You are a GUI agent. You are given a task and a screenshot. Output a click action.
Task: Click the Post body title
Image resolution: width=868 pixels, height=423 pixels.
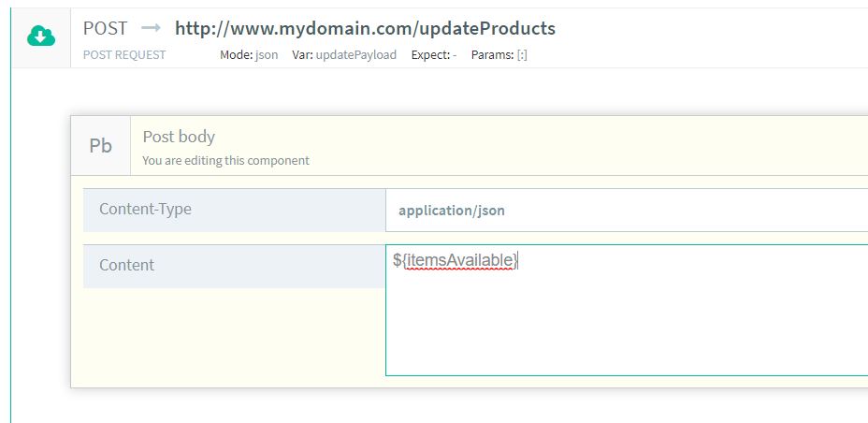[x=179, y=137]
